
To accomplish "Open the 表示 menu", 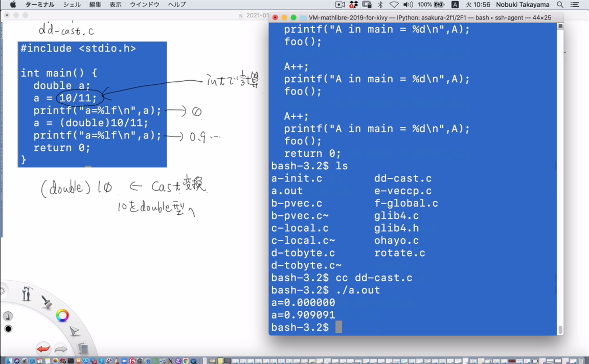I will tap(115, 4).
